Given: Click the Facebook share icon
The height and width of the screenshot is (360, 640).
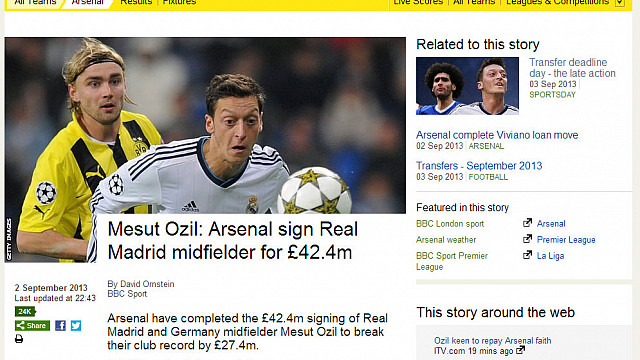Looking at the screenshot, I should pyautogui.click(x=60, y=325).
